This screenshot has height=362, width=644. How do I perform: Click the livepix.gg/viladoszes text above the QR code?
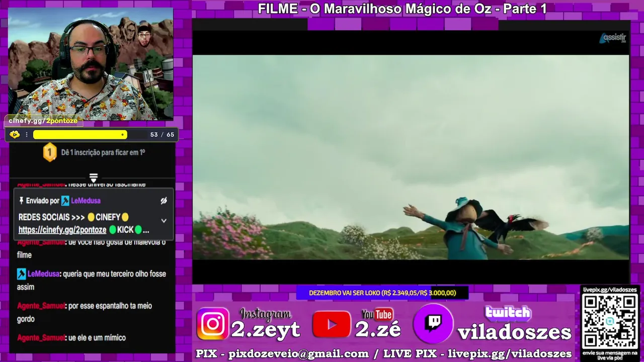(x=610, y=290)
